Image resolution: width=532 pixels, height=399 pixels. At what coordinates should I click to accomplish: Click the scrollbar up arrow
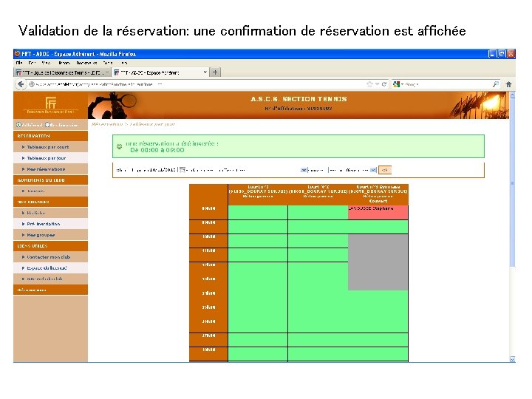pyautogui.click(x=512, y=95)
